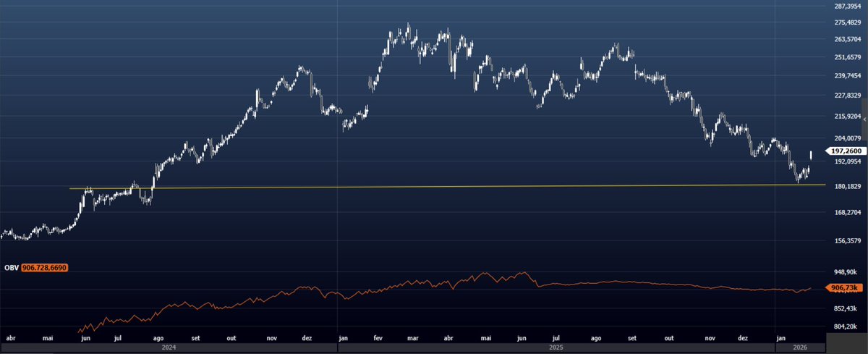Select price axis value 168,2704
This screenshot has height=354, width=868.
click(848, 213)
